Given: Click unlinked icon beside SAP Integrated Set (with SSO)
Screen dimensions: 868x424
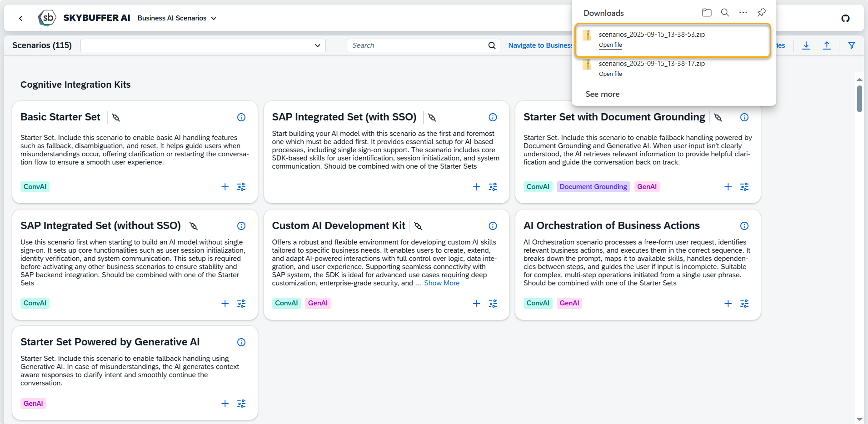Looking at the screenshot, I should pos(432,118).
